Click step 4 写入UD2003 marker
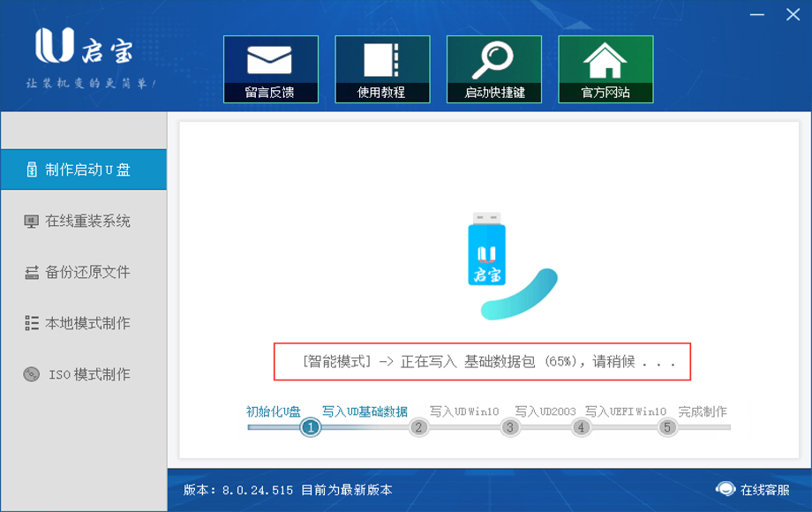 [x=580, y=427]
